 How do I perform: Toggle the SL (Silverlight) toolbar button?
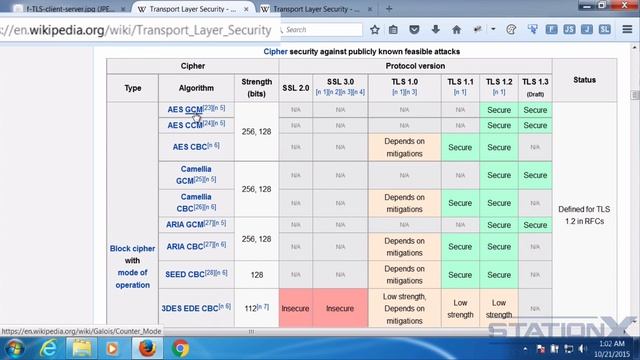tap(605, 29)
